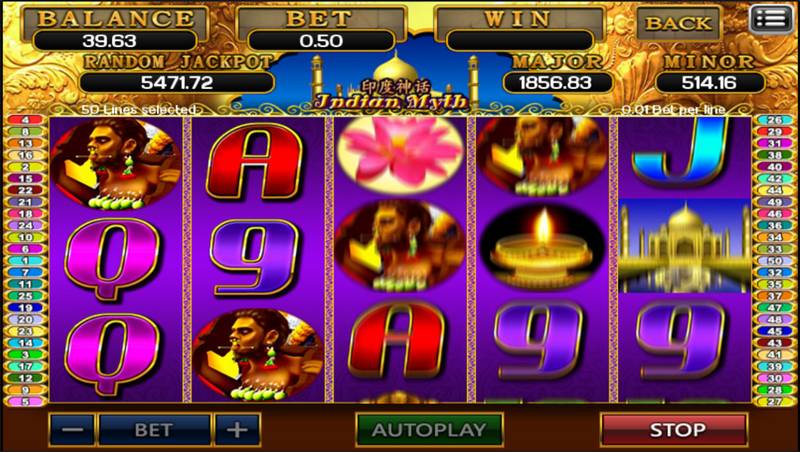This screenshot has width=800, height=452.
Task: Click the BET label button
Action: [154, 430]
